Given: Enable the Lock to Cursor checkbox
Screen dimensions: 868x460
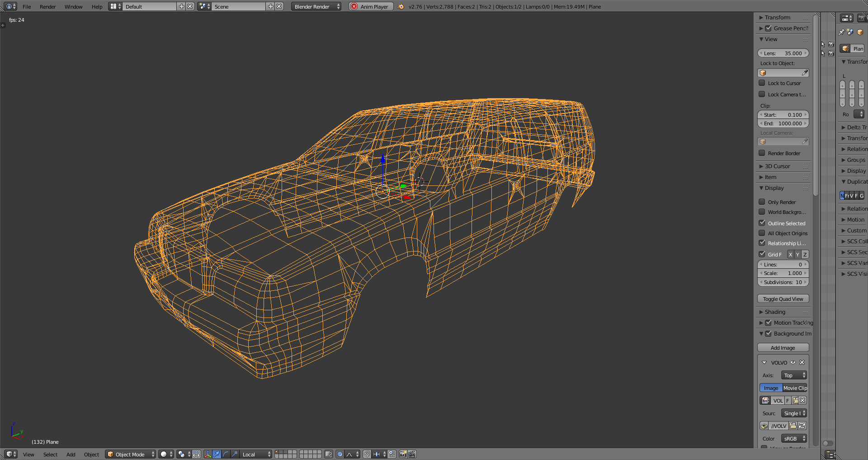Looking at the screenshot, I should pyautogui.click(x=762, y=83).
